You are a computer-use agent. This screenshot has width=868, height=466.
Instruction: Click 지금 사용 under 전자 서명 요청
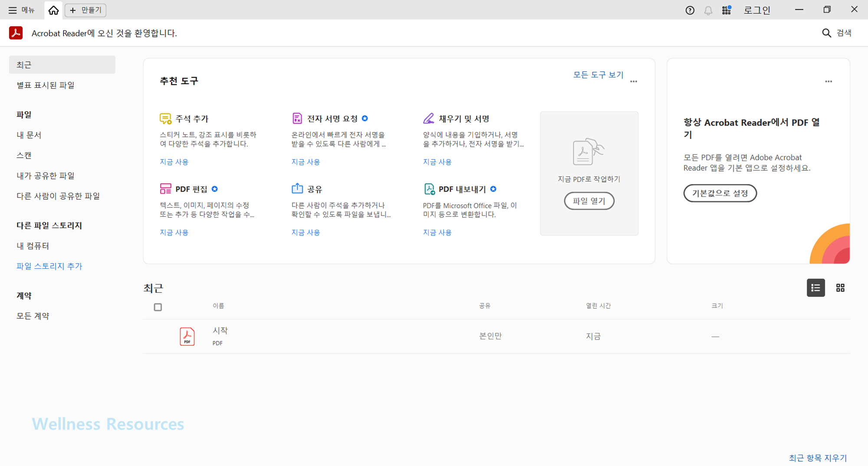point(306,162)
